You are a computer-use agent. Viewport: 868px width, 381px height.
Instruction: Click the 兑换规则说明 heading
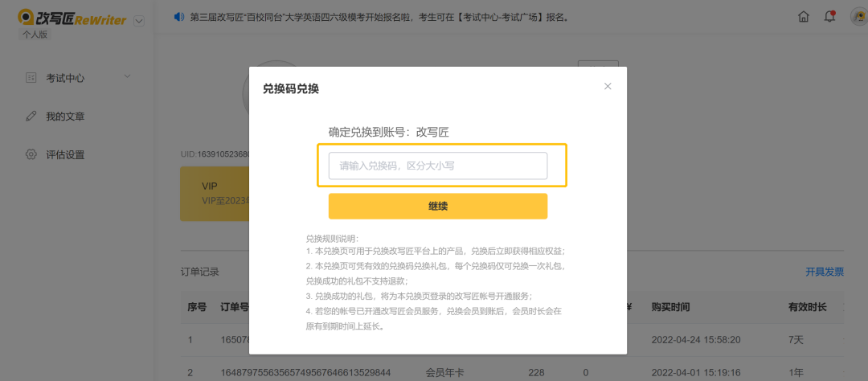tap(333, 240)
